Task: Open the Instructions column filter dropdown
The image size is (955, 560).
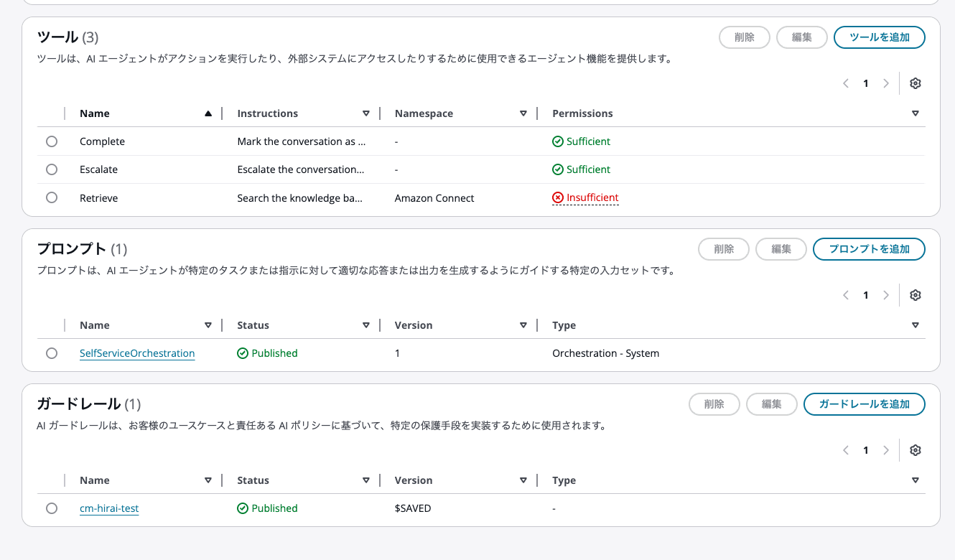Action: pyautogui.click(x=366, y=113)
